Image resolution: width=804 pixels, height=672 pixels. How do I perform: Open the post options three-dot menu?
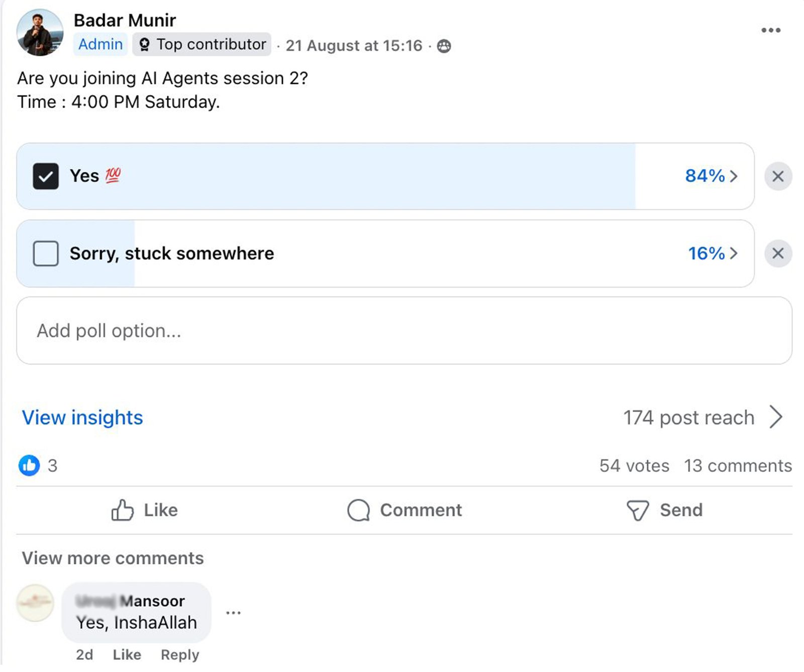(770, 30)
